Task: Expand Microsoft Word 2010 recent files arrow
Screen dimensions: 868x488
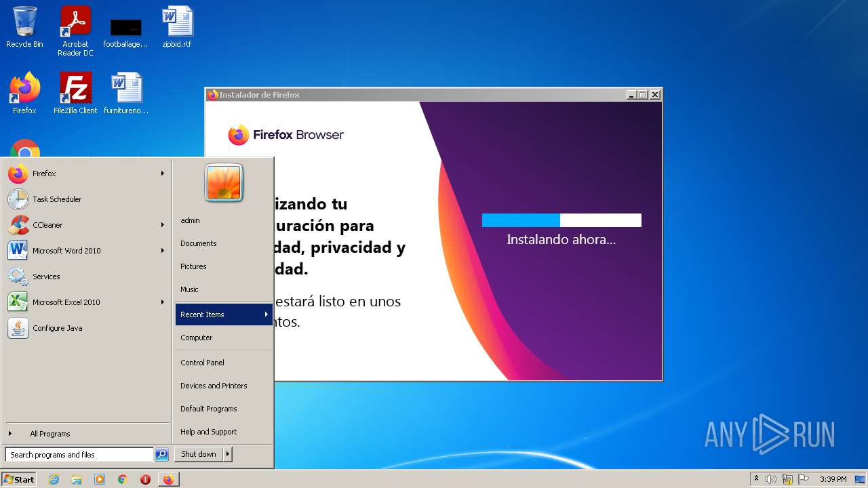Action: coord(163,251)
